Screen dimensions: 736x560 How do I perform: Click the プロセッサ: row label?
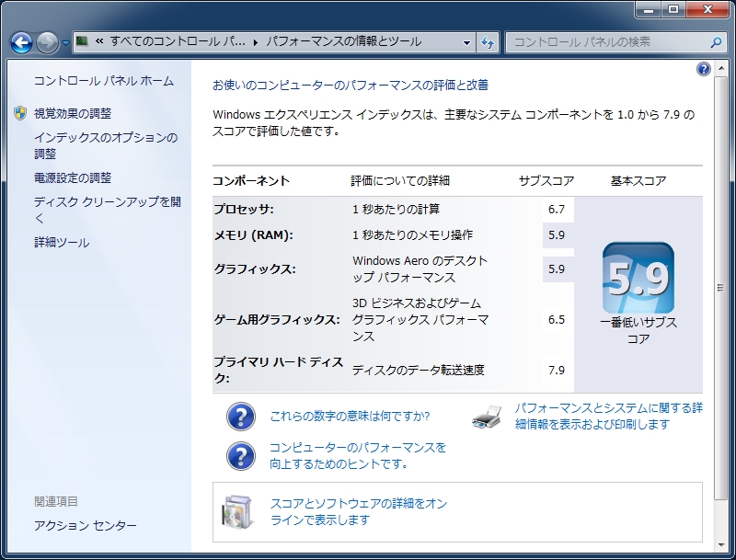point(244,209)
